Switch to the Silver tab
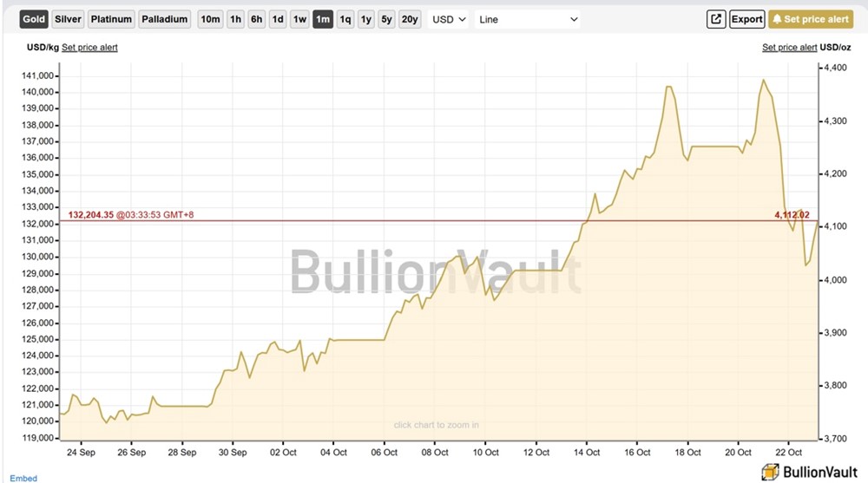Screen dimensions: 868x483 point(68,19)
